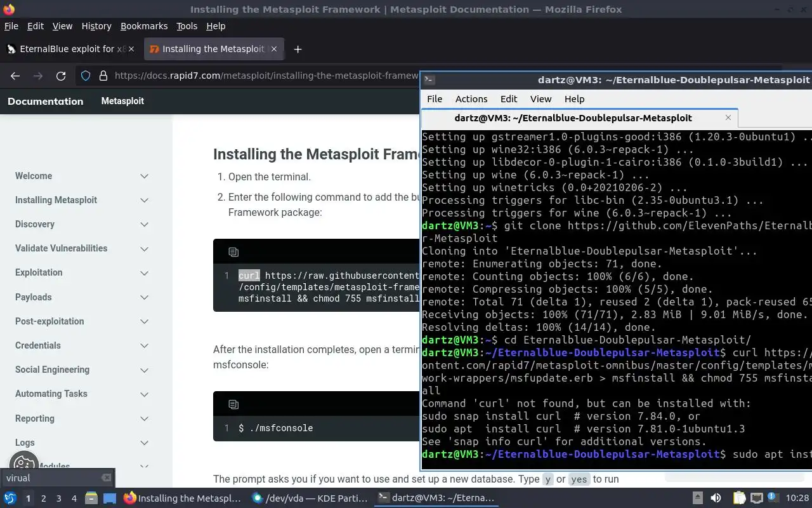Switch to virtual desktop 2
This screenshot has width=812, height=508.
click(43, 498)
